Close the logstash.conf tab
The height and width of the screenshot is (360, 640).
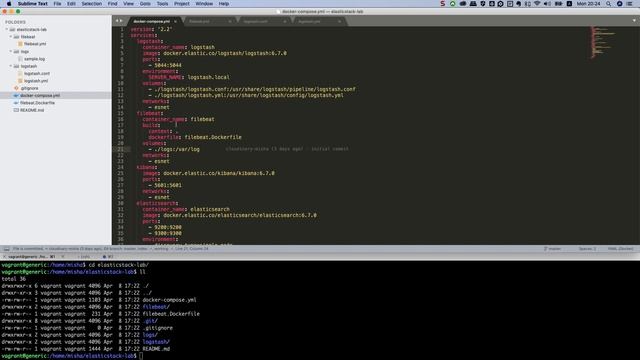285,21
